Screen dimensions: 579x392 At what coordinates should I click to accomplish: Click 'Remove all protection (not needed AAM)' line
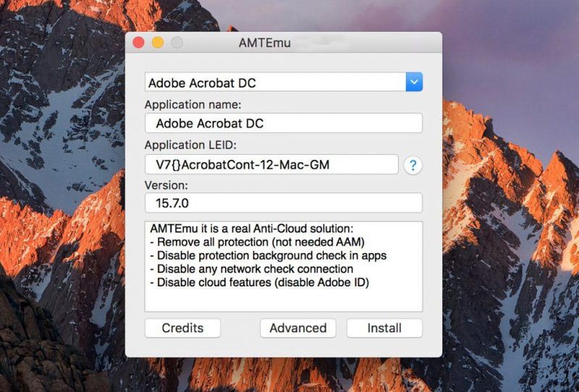coord(257,242)
